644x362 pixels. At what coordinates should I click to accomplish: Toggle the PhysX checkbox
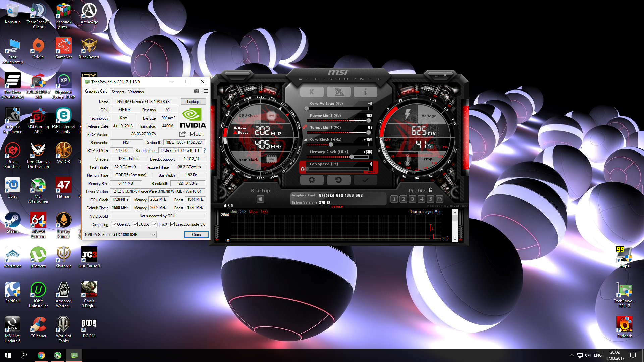tap(154, 224)
